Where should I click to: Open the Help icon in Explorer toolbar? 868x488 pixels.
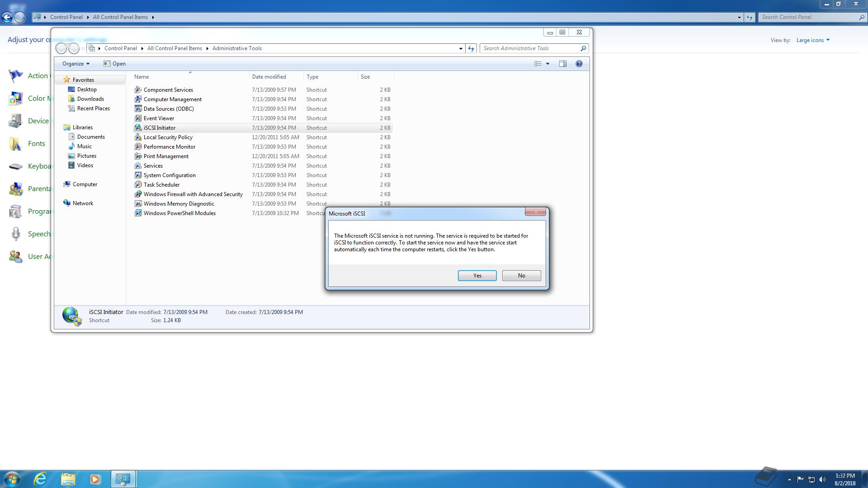(579, 64)
